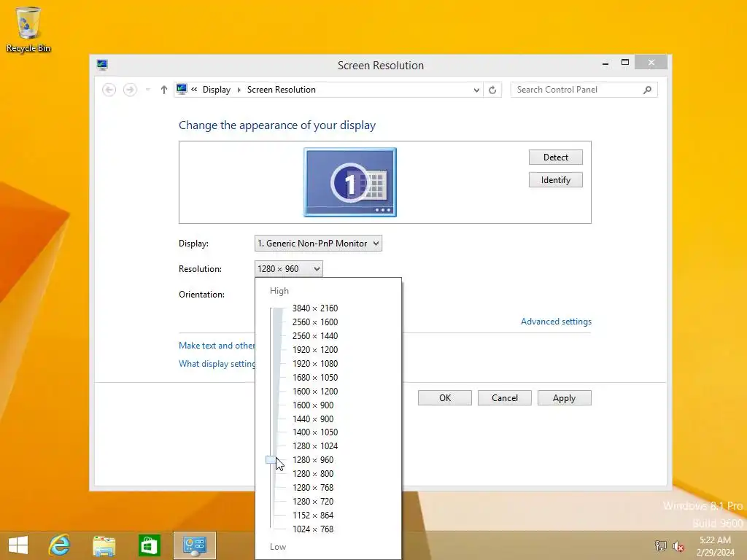Select 1152 × 864 resolution
747x560 pixels.
(x=313, y=515)
